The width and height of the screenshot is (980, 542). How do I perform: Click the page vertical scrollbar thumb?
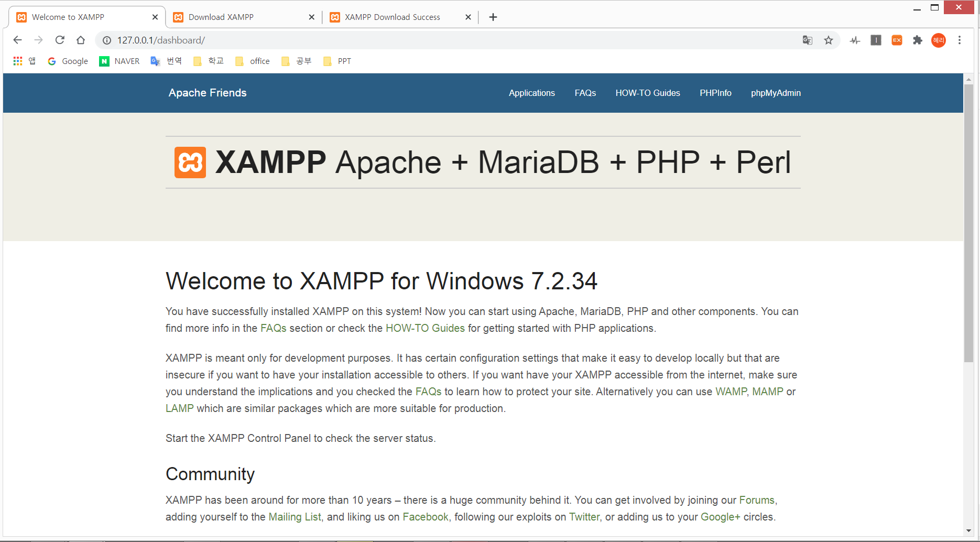[968, 223]
